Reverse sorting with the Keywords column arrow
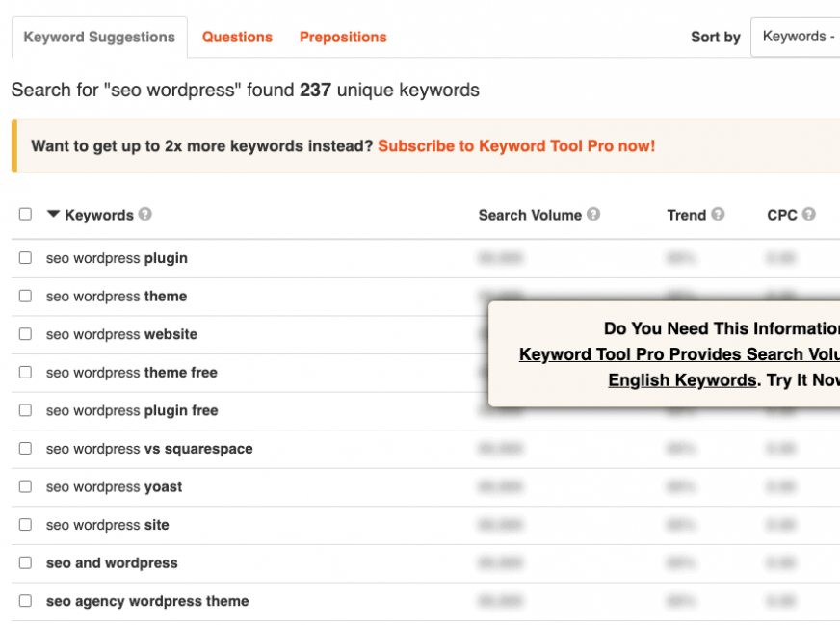840x625 pixels. (55, 215)
